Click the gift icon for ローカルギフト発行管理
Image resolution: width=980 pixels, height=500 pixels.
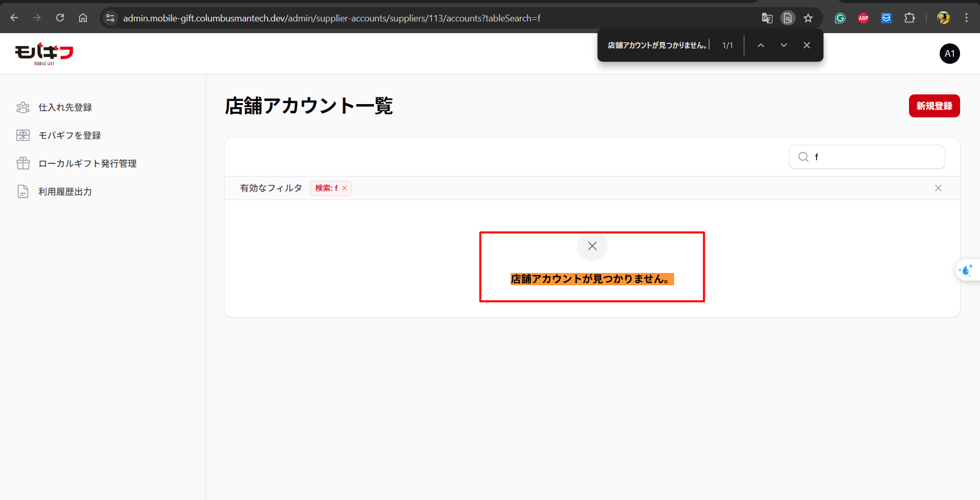23,163
